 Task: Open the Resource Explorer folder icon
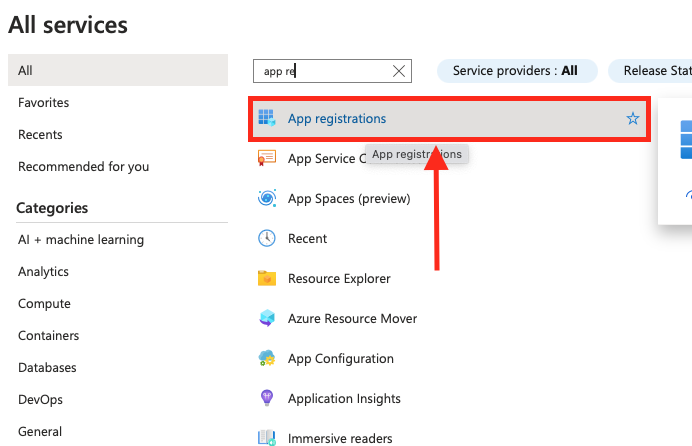tap(267, 278)
